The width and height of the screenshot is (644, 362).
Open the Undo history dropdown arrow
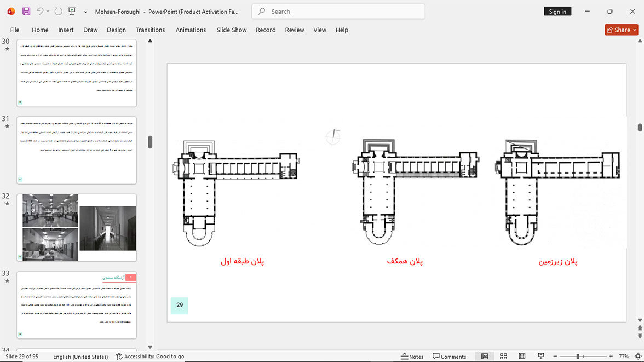click(48, 12)
